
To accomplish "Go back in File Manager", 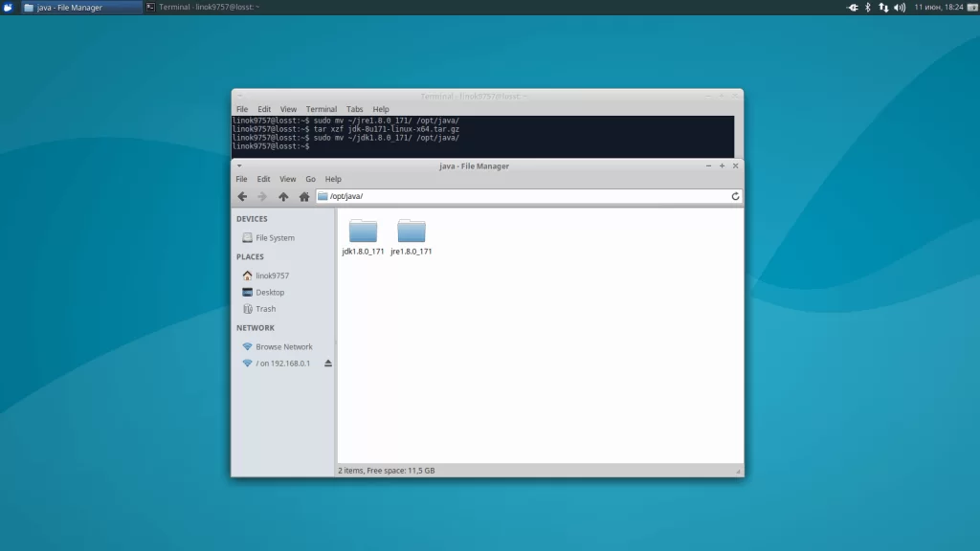I will click(x=242, y=196).
